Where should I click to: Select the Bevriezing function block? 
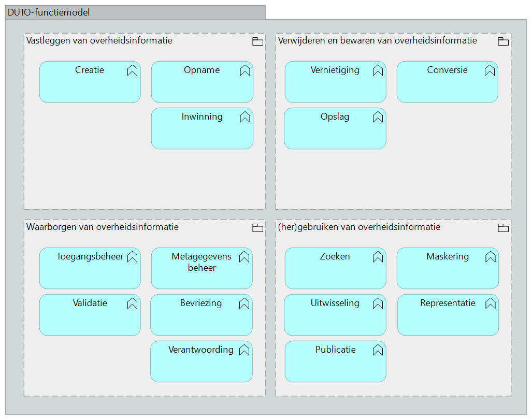click(x=201, y=315)
